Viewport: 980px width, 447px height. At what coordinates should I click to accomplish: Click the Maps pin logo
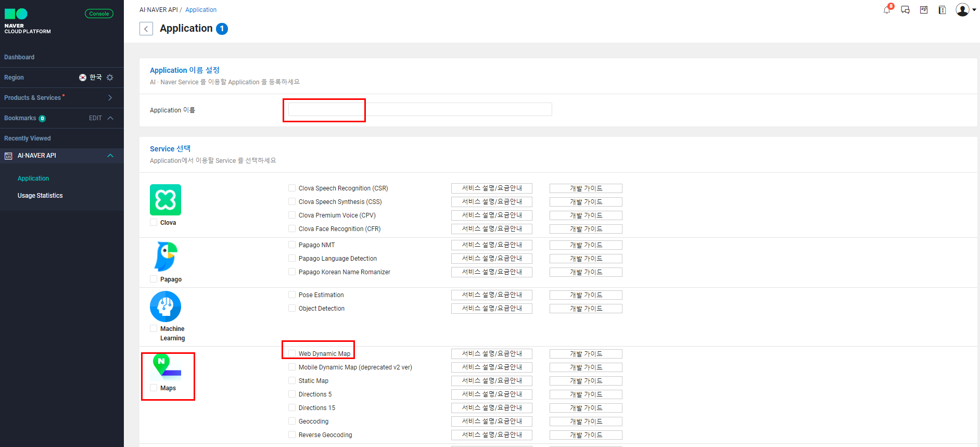167,366
